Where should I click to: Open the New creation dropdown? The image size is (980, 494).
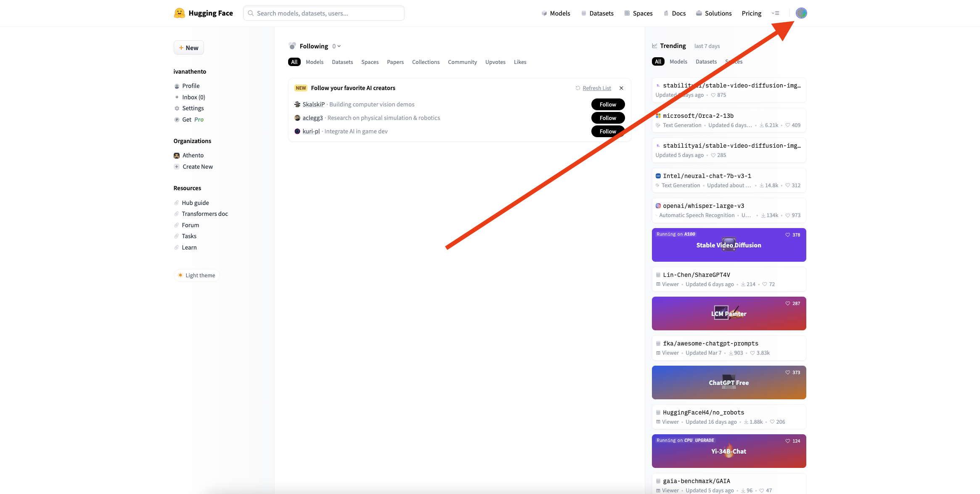(x=188, y=48)
